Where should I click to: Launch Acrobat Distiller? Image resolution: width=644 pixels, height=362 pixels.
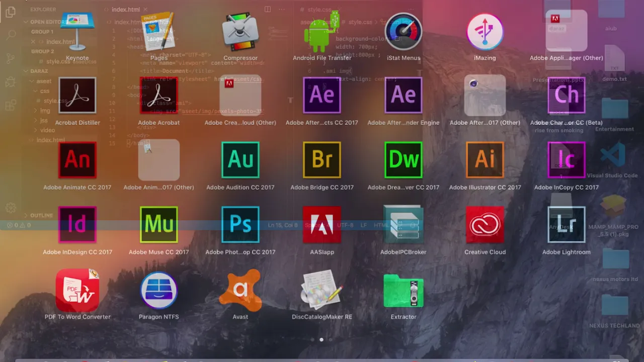tap(77, 96)
